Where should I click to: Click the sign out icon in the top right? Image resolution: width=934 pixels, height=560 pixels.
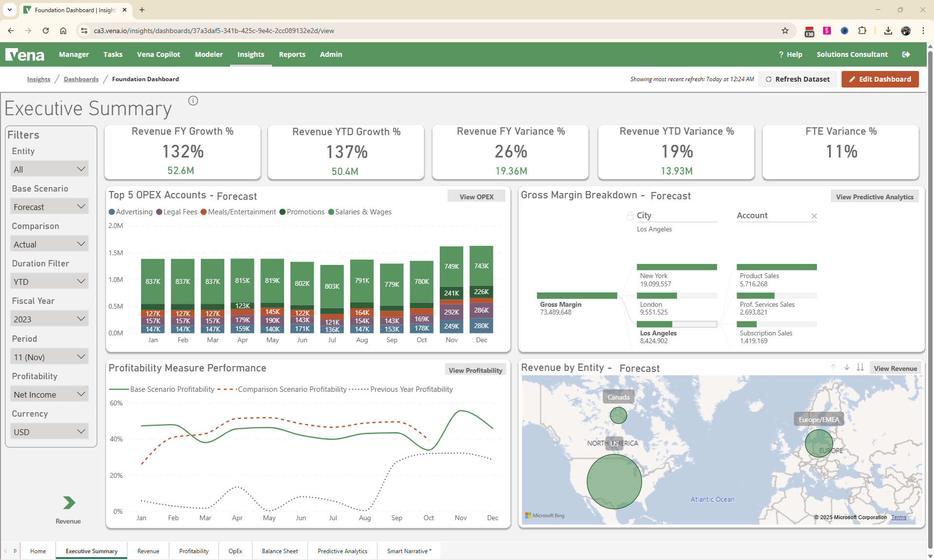[x=906, y=54]
